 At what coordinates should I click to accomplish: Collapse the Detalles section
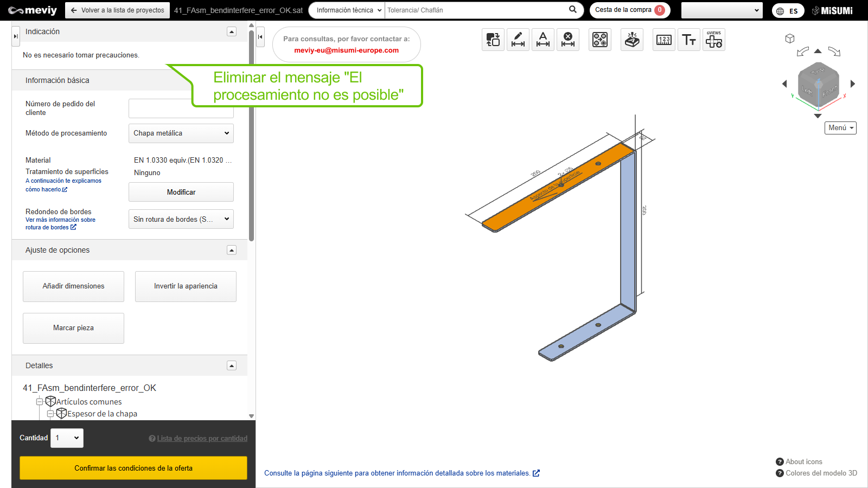pyautogui.click(x=232, y=365)
